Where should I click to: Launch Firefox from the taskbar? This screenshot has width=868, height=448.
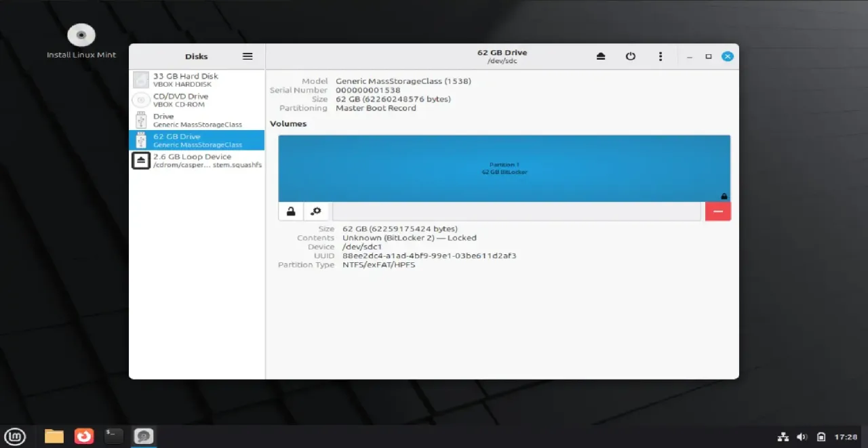(x=83, y=436)
